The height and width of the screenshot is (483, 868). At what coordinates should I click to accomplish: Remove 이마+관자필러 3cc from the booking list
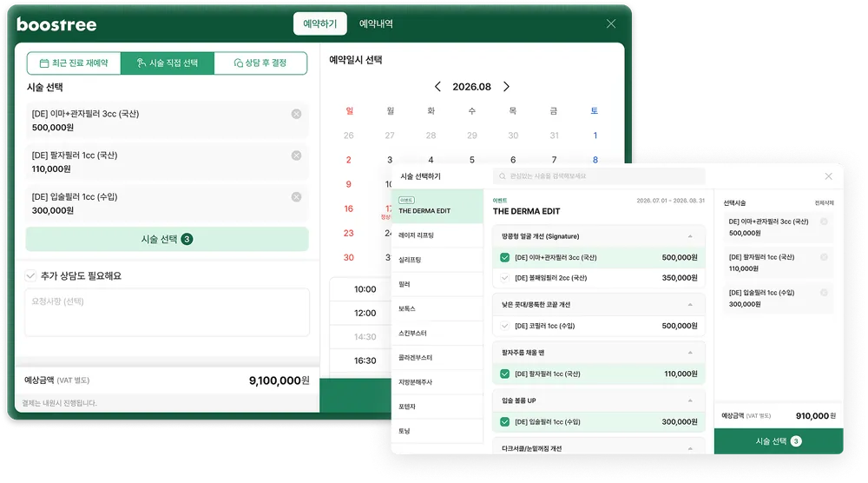[296, 114]
